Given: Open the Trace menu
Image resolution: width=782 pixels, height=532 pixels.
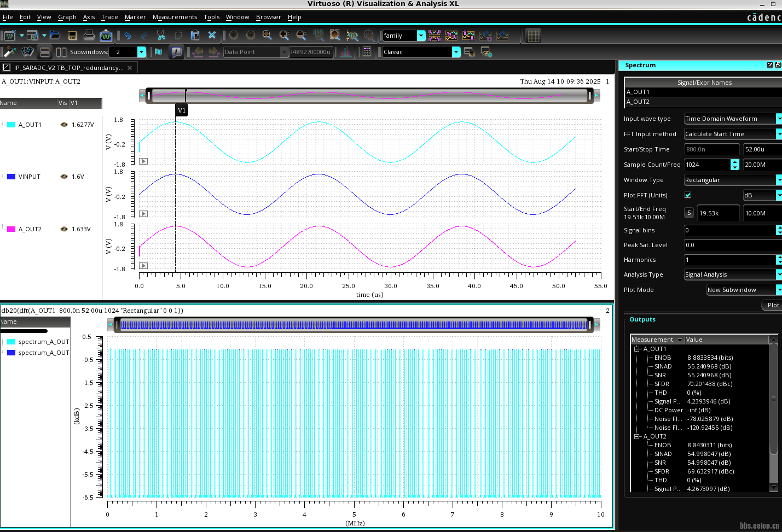Looking at the screenshot, I should [109, 17].
